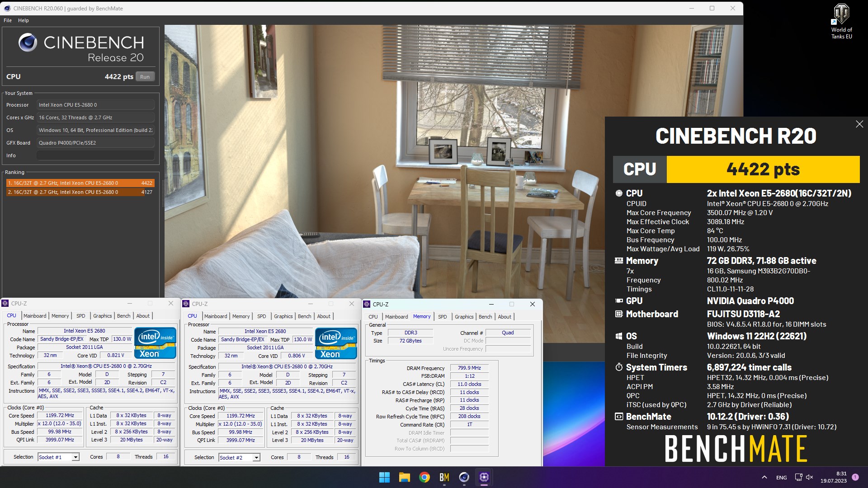Open File Explorer from taskbar
Image resolution: width=868 pixels, height=488 pixels.
click(404, 477)
